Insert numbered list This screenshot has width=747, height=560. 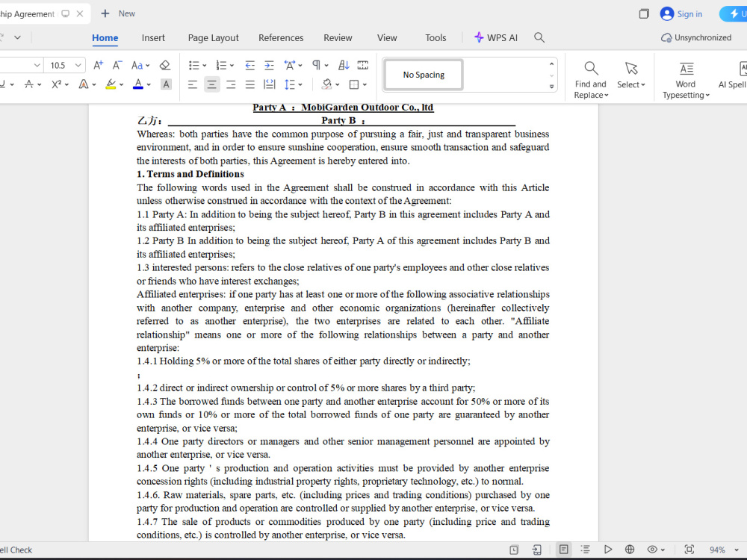pos(221,65)
